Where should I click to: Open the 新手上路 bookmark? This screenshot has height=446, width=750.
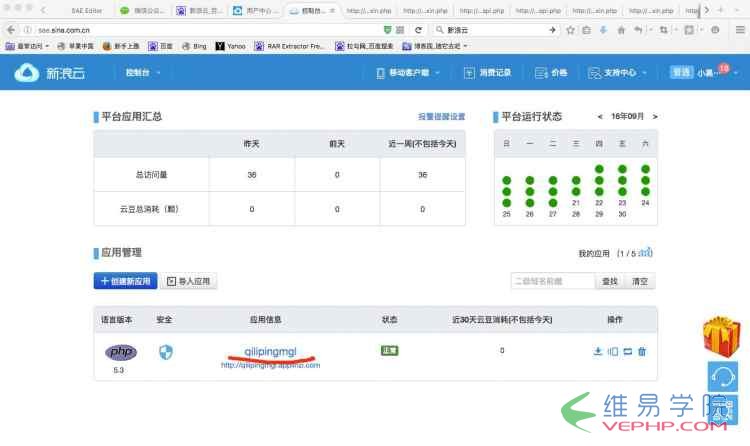pyautogui.click(x=121, y=46)
